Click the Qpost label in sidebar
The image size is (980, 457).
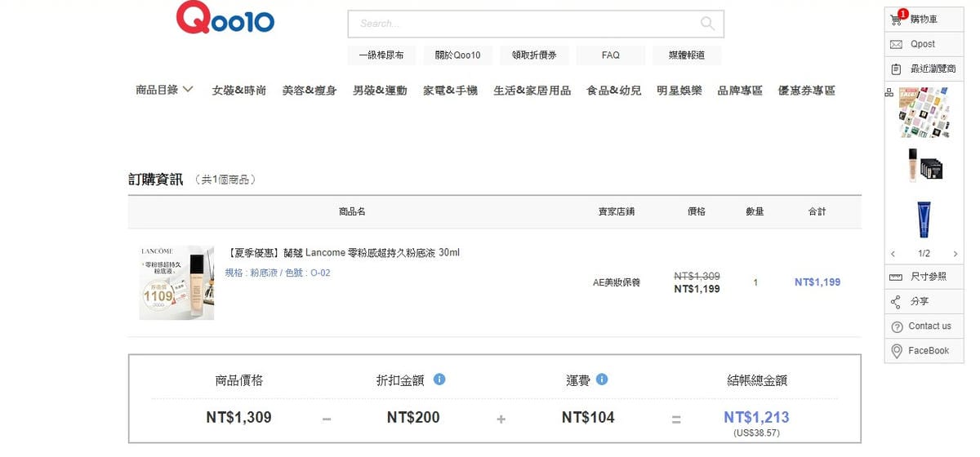tap(923, 44)
